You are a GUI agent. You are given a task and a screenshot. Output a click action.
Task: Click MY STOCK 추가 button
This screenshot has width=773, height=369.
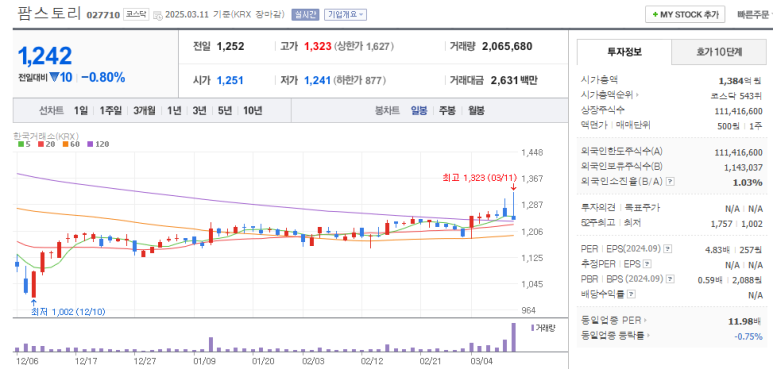[685, 15]
